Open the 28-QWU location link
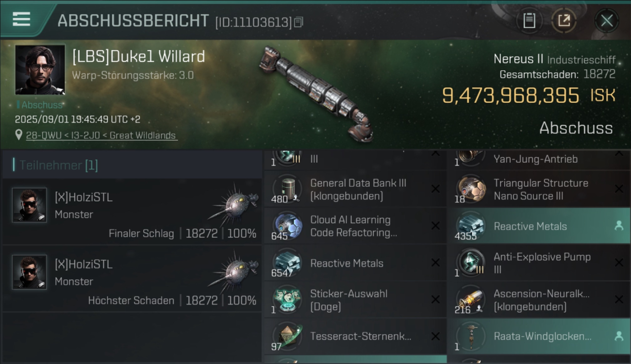The height and width of the screenshot is (364, 631). (102, 135)
